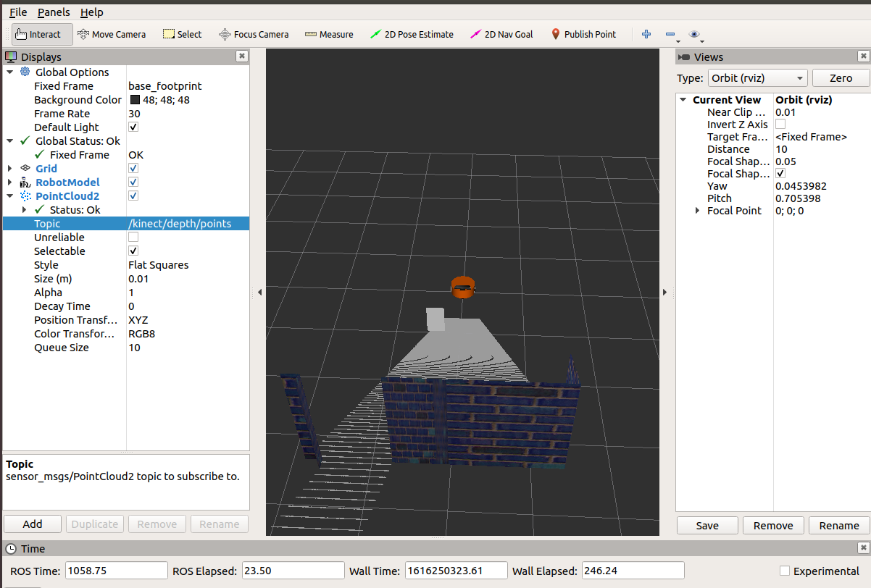The image size is (871, 588).
Task: Open the Help menu
Action: point(92,12)
